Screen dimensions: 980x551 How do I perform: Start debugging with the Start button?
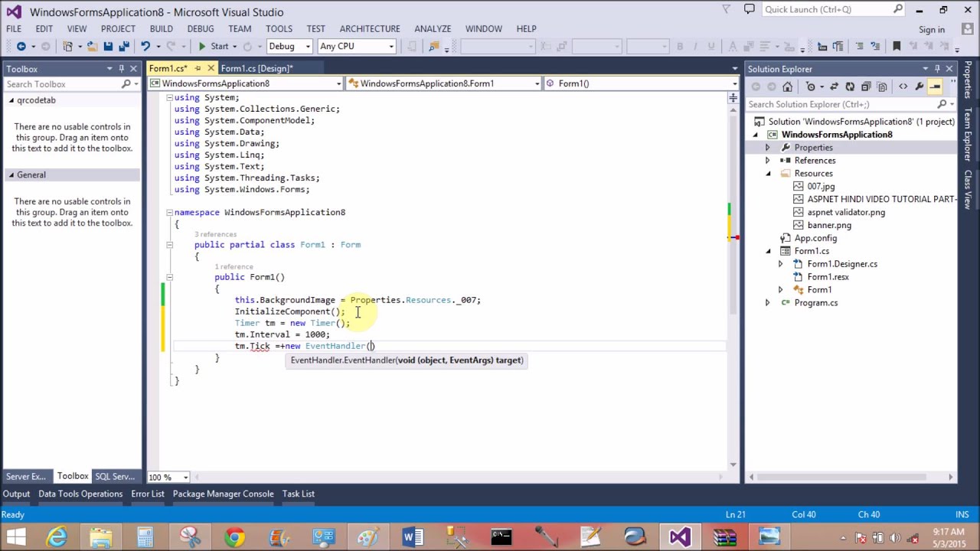(214, 47)
